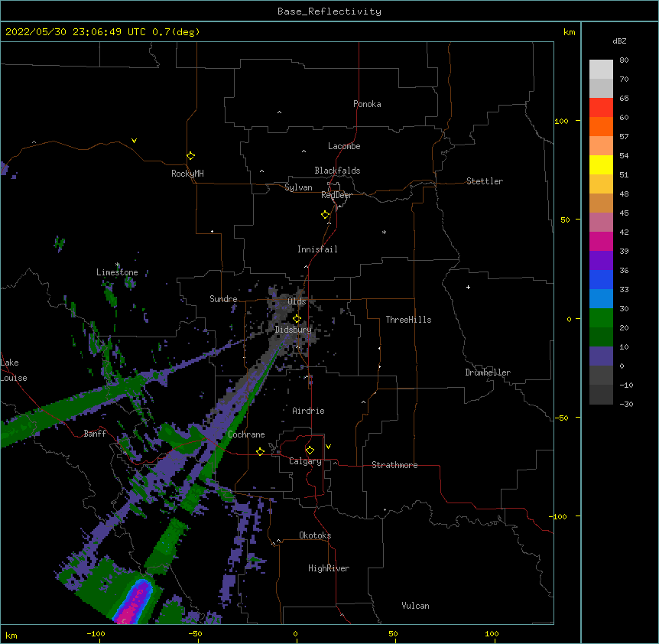Click the yellow V marker east of Calgary
Viewport: 659px width, 644px height.
point(328,447)
